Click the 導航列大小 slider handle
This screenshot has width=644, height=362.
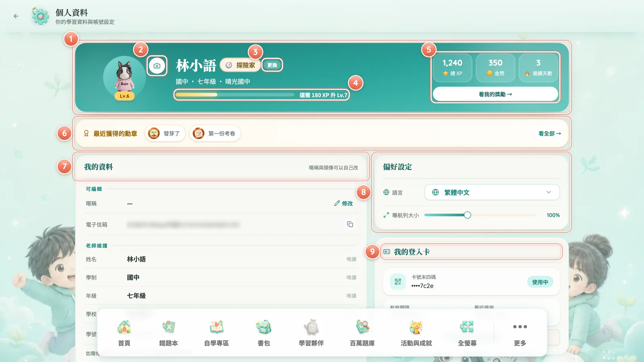tap(467, 215)
